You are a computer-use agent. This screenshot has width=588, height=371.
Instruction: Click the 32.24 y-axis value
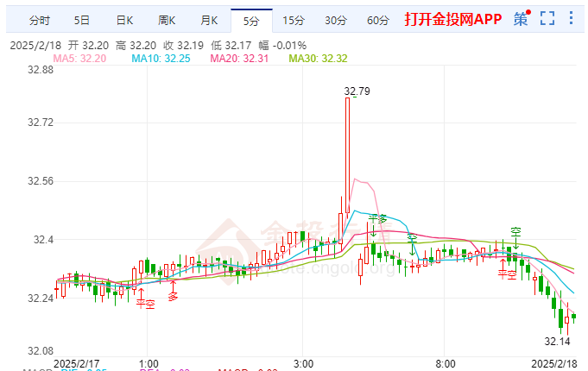click(x=41, y=299)
